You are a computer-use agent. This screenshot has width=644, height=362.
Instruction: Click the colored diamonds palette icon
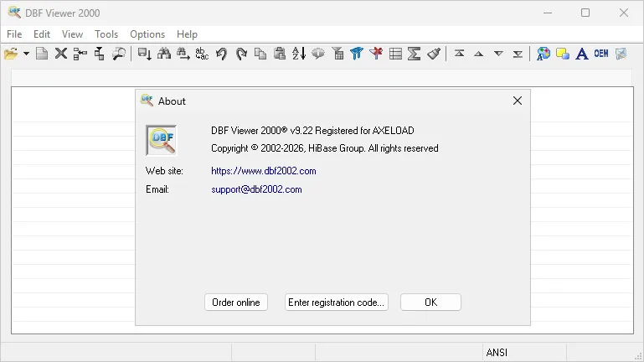[x=544, y=54]
